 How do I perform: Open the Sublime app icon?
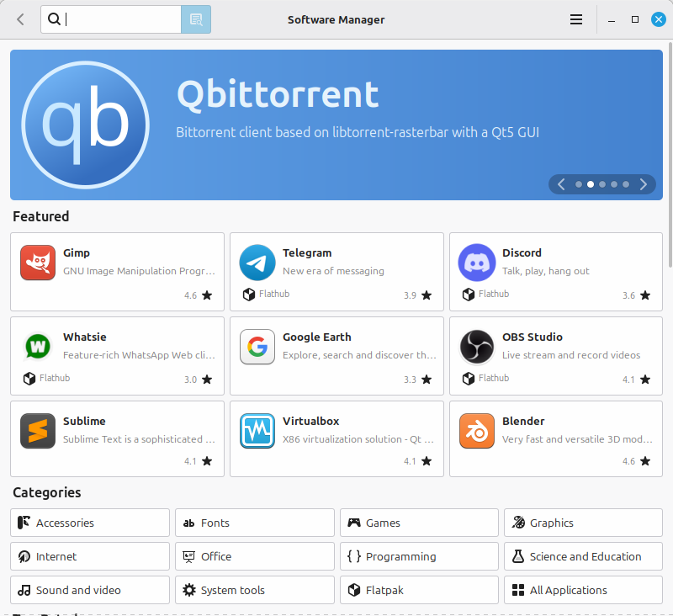tap(38, 431)
